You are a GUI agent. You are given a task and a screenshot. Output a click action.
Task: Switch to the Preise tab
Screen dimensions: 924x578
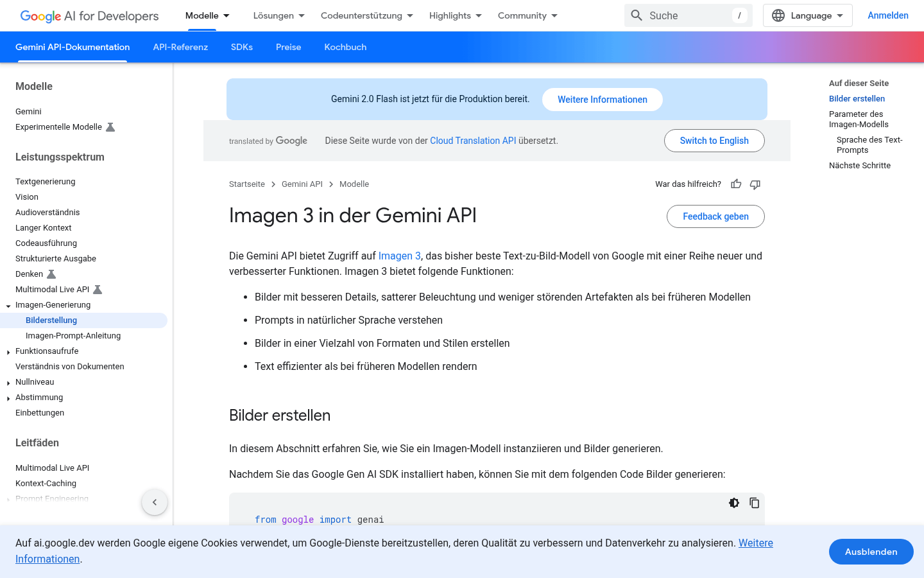[288, 47]
